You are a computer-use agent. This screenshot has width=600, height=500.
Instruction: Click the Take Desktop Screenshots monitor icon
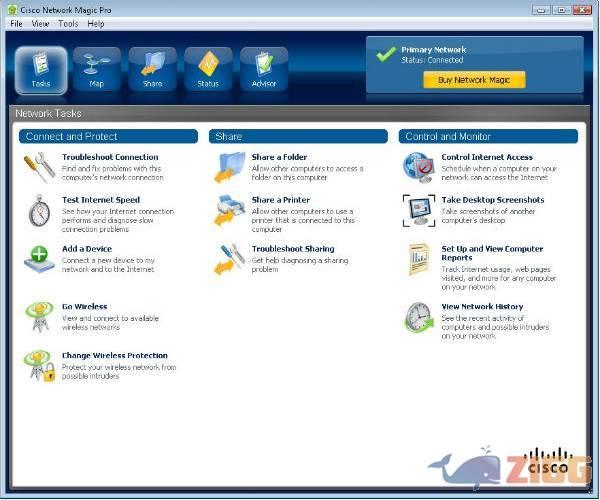click(x=419, y=211)
